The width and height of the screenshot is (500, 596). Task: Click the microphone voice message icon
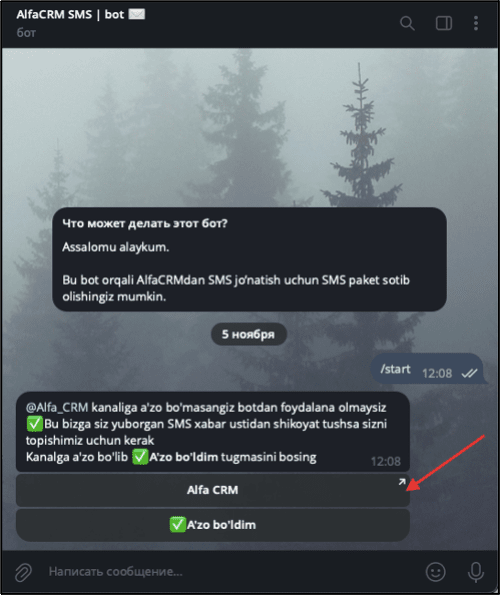click(476, 572)
